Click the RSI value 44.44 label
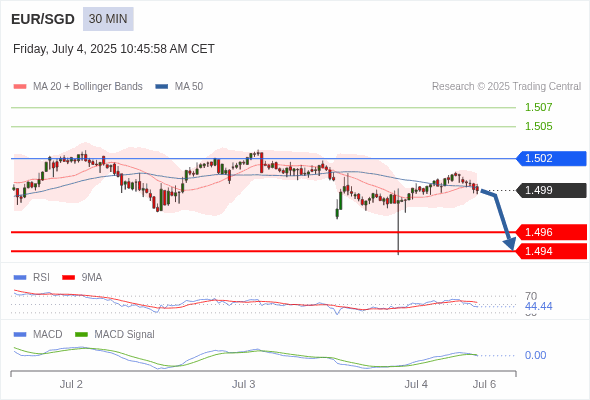Image resolution: width=590 pixels, height=400 pixels. (538, 306)
